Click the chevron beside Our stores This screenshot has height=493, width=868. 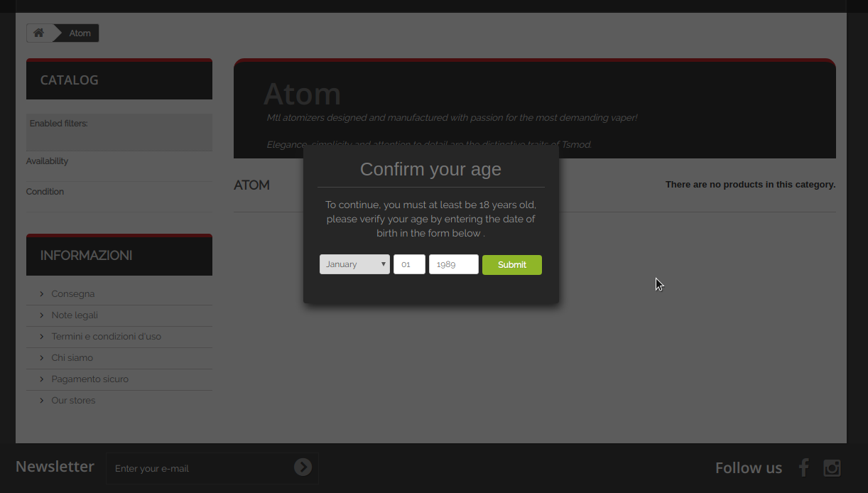pyautogui.click(x=42, y=401)
